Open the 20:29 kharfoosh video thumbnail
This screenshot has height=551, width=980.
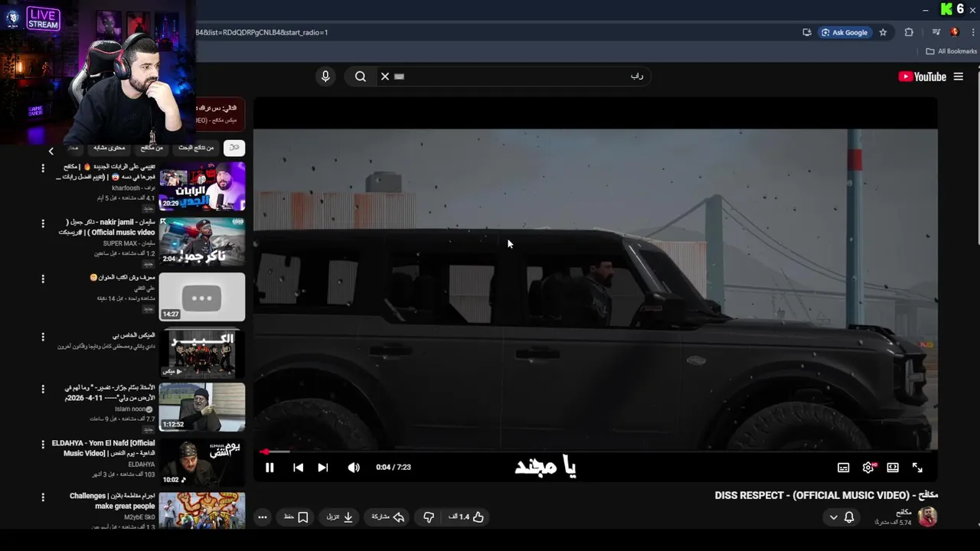click(x=202, y=186)
